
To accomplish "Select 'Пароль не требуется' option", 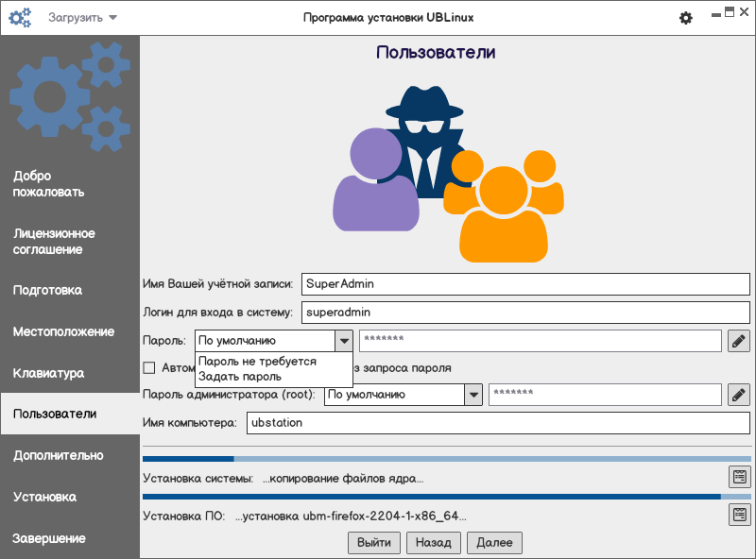I will (x=257, y=362).
